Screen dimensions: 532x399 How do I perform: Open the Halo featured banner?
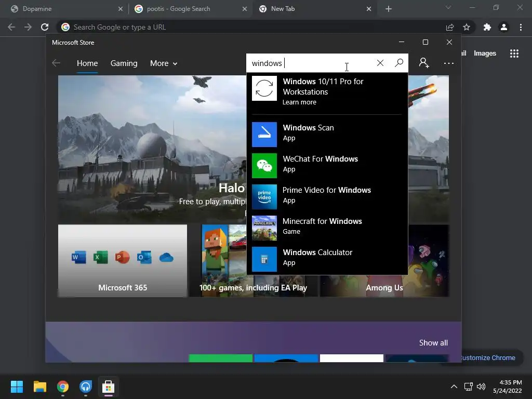point(152,149)
